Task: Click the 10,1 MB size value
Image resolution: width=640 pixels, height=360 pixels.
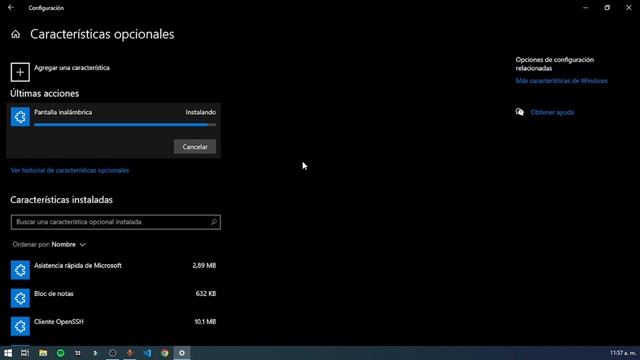Action: pos(205,322)
